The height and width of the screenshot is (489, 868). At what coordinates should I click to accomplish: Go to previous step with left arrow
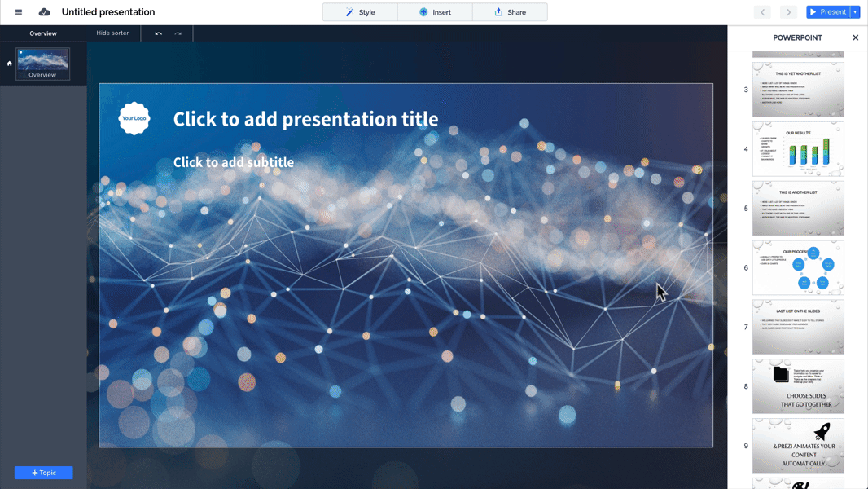[762, 11]
